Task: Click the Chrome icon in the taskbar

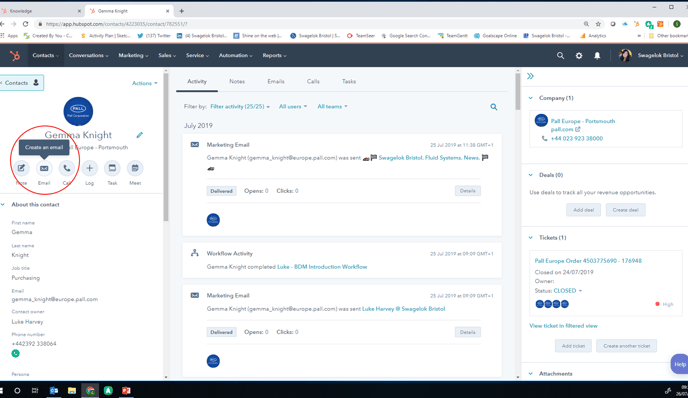Action: pos(90,390)
